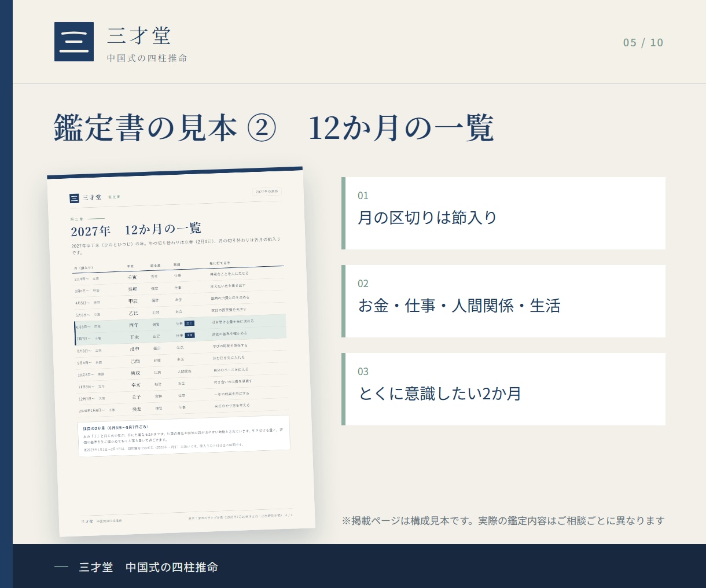Screen dimensions: 706x588
Task: Click the 癸卯 row in the sample table
Action: tap(179, 288)
